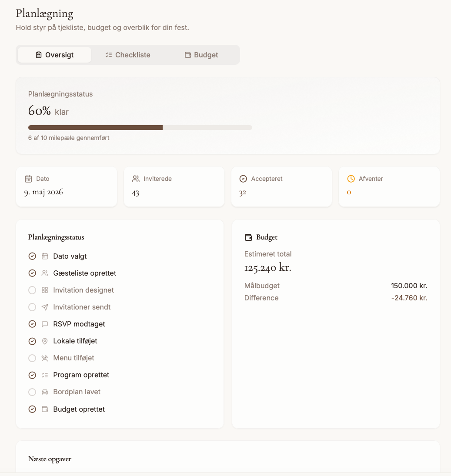This screenshot has height=476, width=451.
Task: Uncheck the Dato valgt milestone circle
Action: click(x=32, y=256)
